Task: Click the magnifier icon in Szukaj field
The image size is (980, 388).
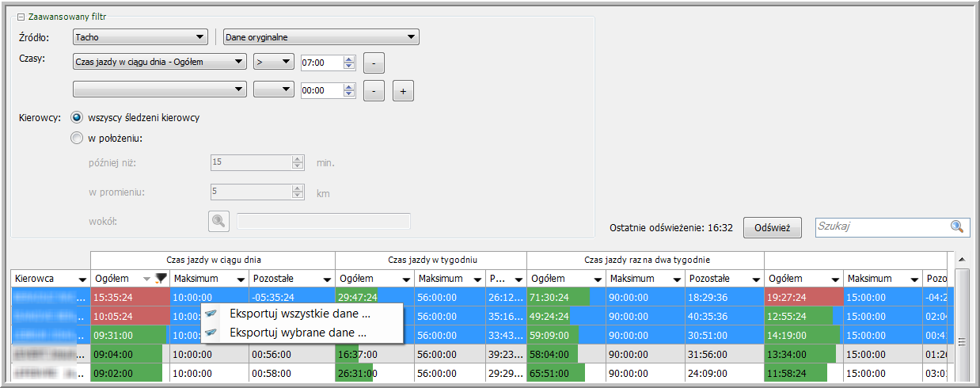Action: point(958,226)
